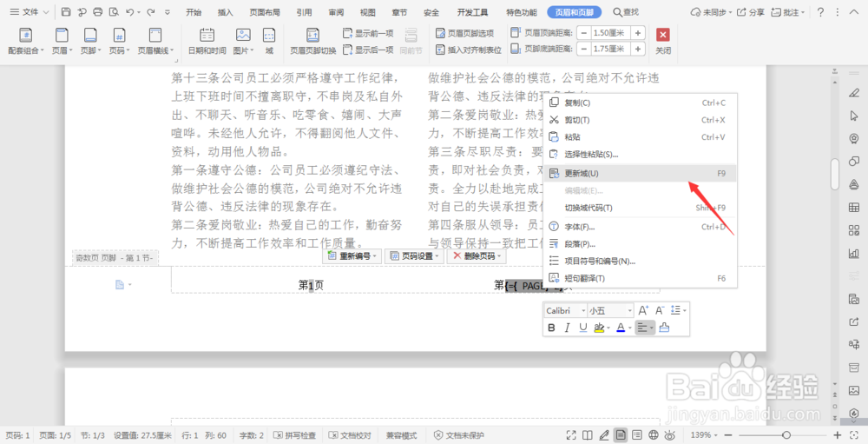The width and height of the screenshot is (868, 444).
Task: Decrease font size in mini toolbar
Action: (x=660, y=310)
